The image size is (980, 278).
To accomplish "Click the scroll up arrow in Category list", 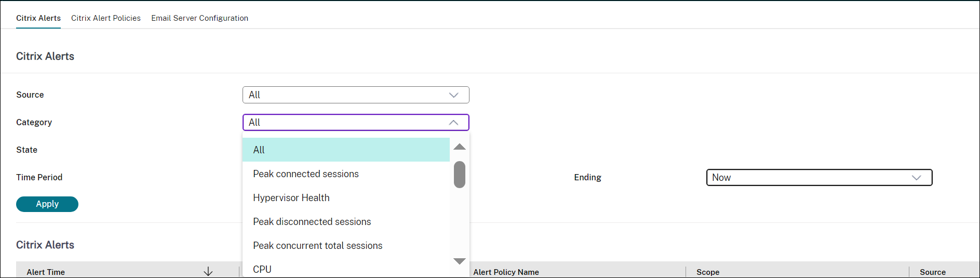I will (459, 147).
